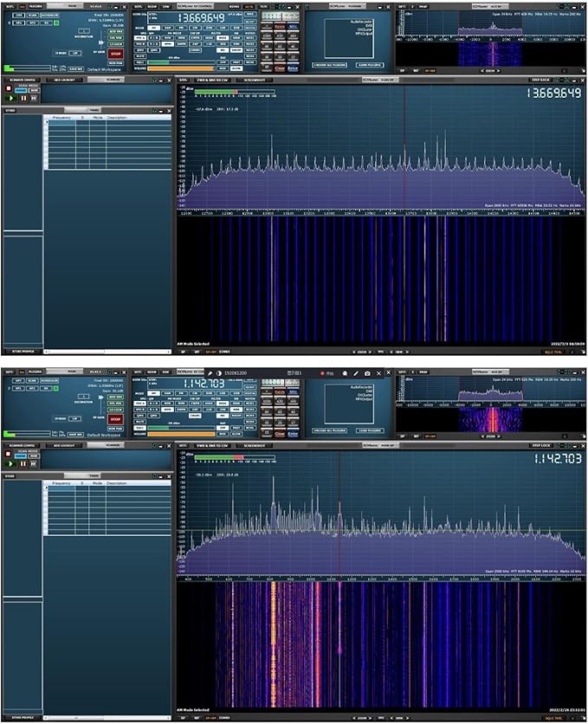The image size is (588, 724).
Task: Click keypad Clear key in upper RX Control
Action: [x=279, y=68]
